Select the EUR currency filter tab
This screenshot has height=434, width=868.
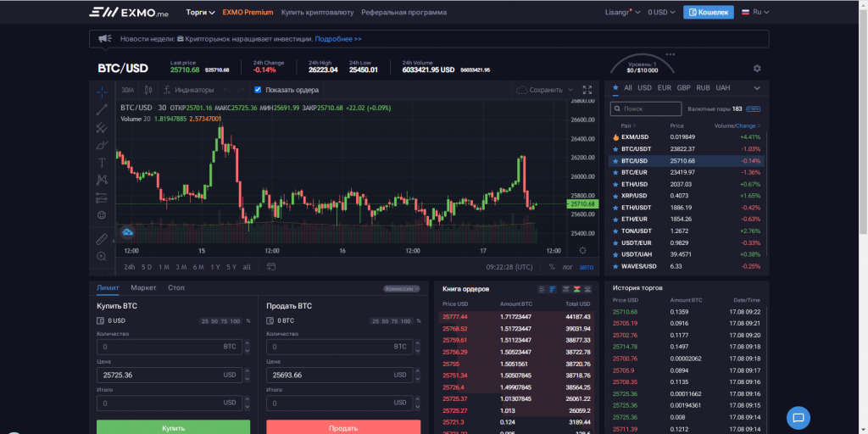(664, 87)
